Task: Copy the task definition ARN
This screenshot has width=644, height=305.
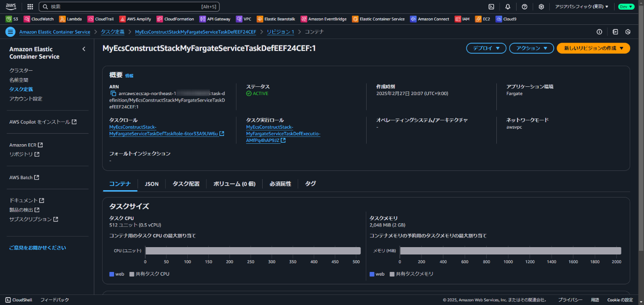Action: coord(113,93)
